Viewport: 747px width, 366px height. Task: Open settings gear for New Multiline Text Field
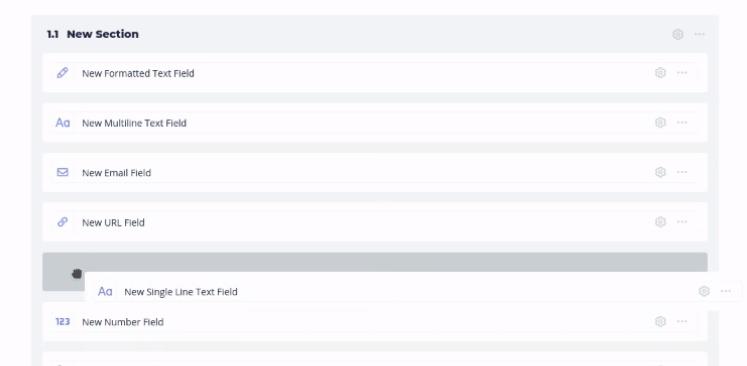click(x=660, y=122)
